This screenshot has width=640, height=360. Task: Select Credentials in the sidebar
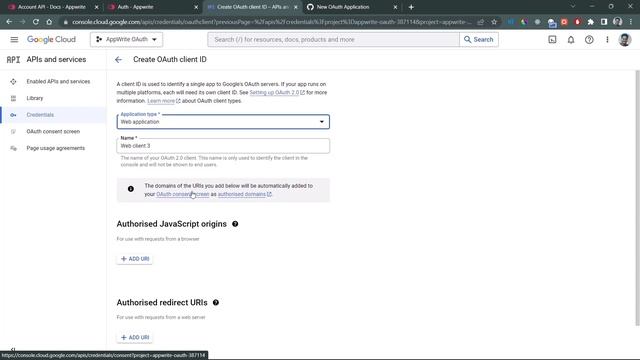pos(40,115)
